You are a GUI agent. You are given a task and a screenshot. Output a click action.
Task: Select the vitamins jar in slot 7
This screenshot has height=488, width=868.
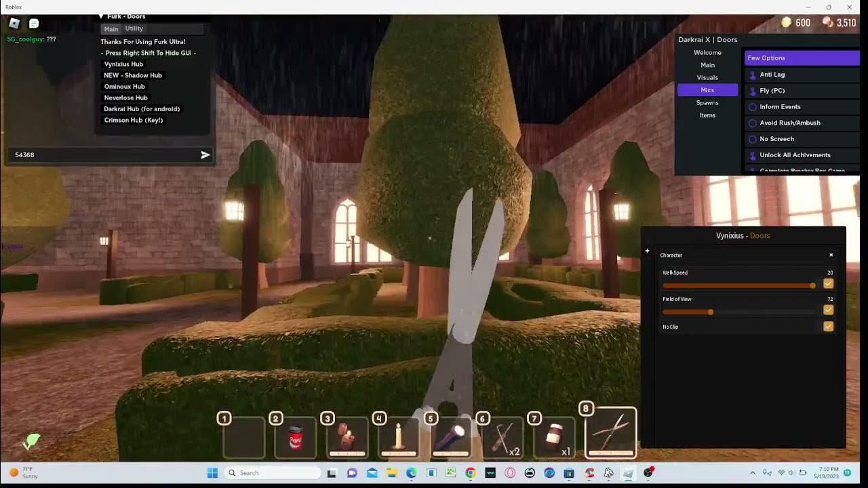click(x=554, y=437)
